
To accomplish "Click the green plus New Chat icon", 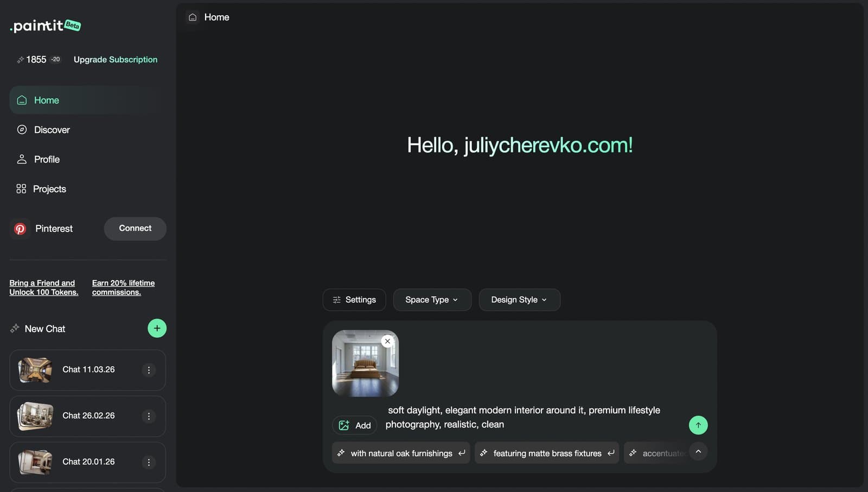I will pyautogui.click(x=157, y=328).
